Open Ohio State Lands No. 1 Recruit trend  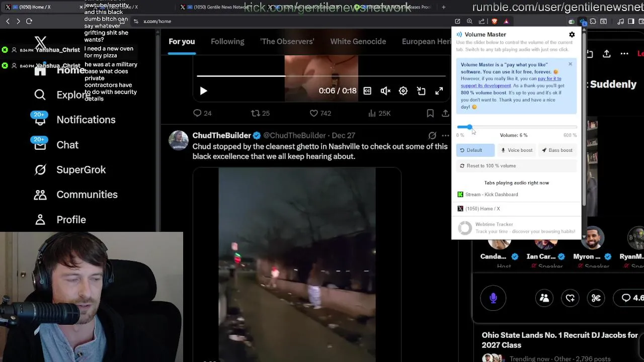point(560,340)
